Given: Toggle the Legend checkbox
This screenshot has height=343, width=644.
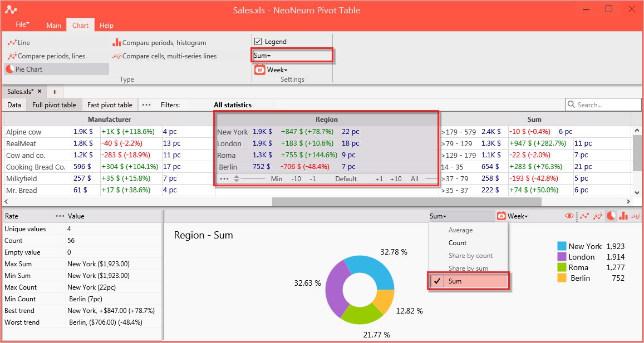Looking at the screenshot, I should point(258,42).
